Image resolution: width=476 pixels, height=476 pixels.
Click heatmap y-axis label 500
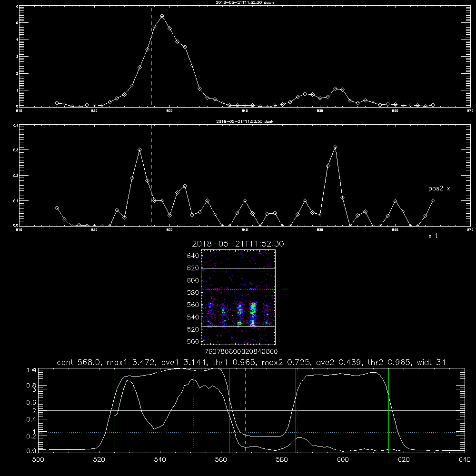(193, 341)
